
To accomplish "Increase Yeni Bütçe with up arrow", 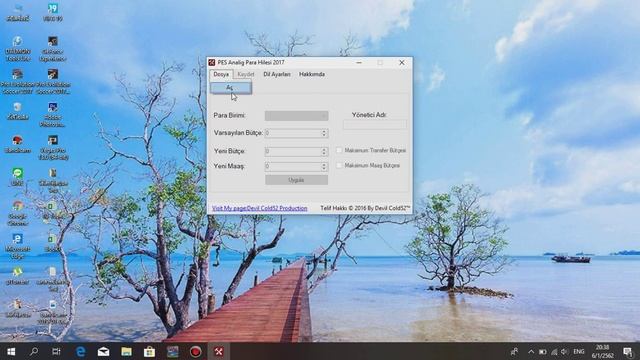I will point(324,149).
